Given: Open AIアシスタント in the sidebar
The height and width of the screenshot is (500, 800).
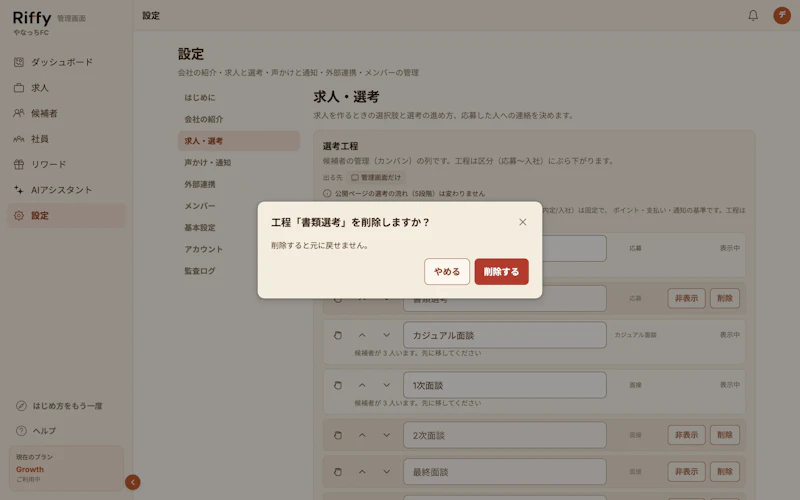Looking at the screenshot, I should [66, 190].
